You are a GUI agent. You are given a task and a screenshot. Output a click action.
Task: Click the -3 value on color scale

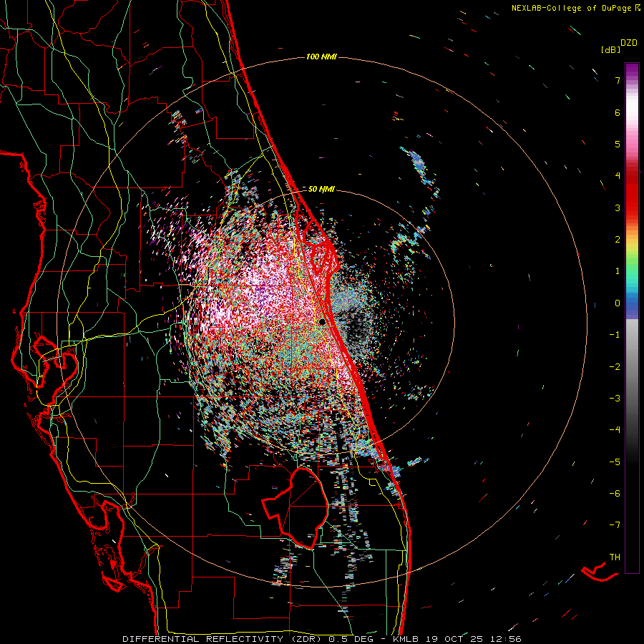click(x=615, y=398)
